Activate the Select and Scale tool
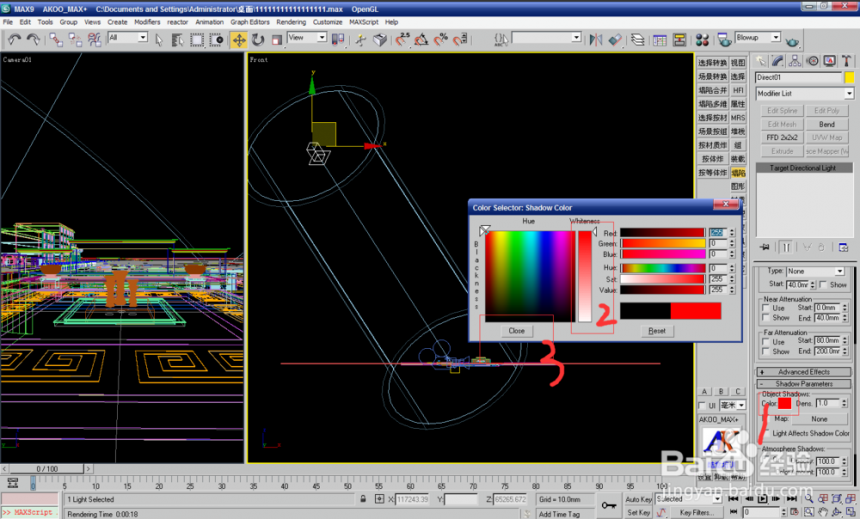This screenshot has width=860, height=519. (277, 40)
